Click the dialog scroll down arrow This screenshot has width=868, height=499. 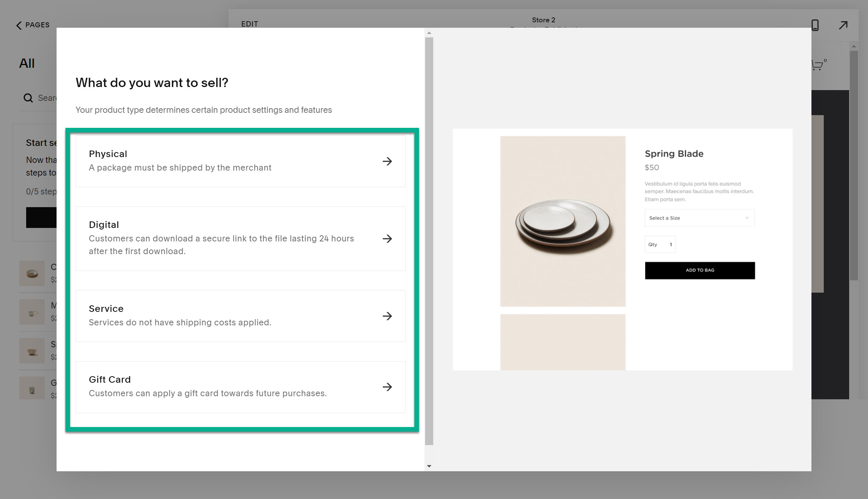click(x=429, y=466)
